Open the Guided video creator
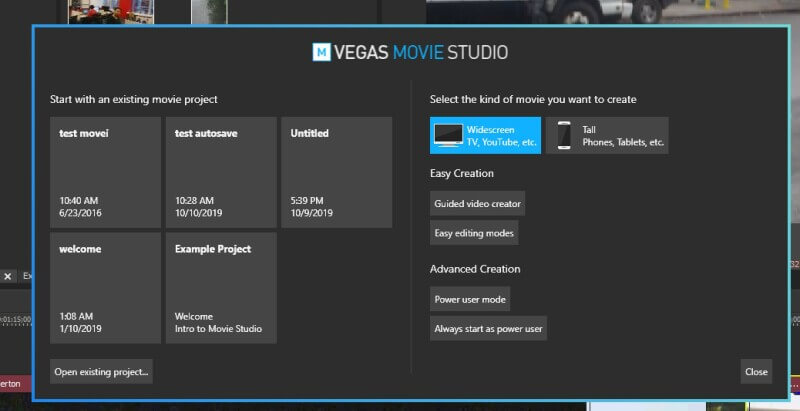This screenshot has height=411, width=800. [477, 203]
